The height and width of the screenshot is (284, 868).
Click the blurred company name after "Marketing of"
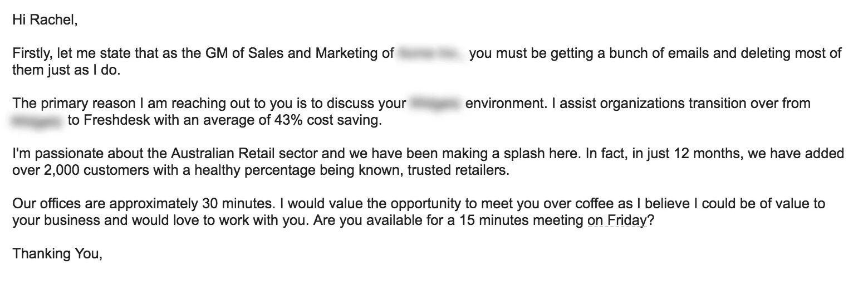click(x=430, y=54)
